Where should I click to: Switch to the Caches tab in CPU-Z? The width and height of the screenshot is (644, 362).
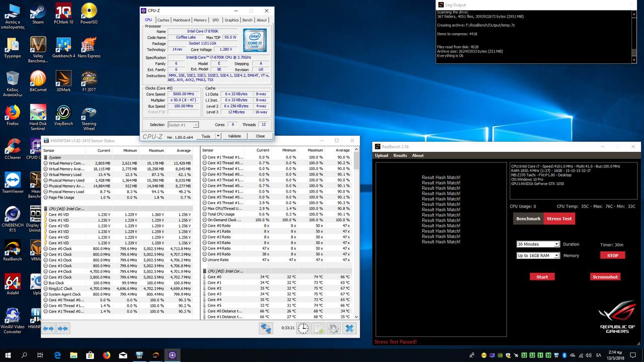click(163, 20)
